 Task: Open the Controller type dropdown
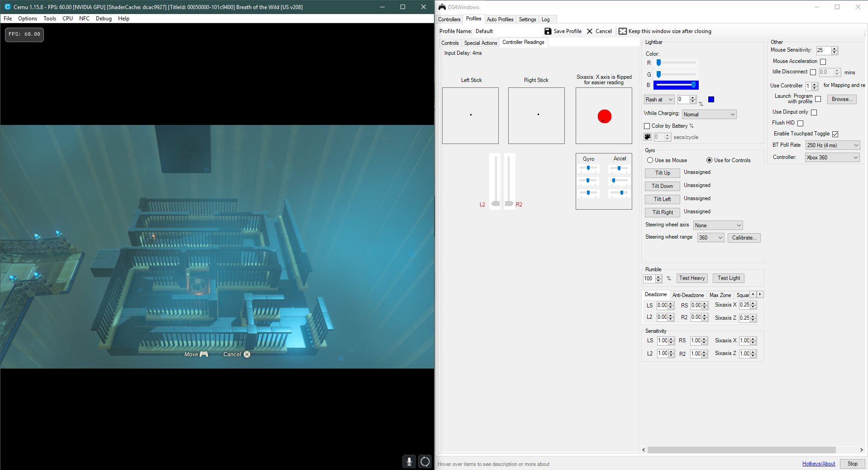(x=833, y=158)
